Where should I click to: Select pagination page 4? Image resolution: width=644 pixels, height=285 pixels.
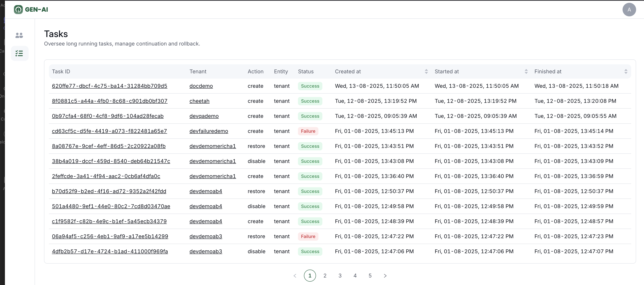click(355, 276)
